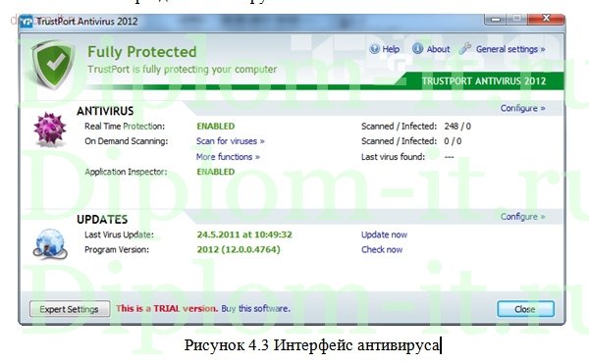Minimize the TrustPort Antivirus window

[x=496, y=20]
